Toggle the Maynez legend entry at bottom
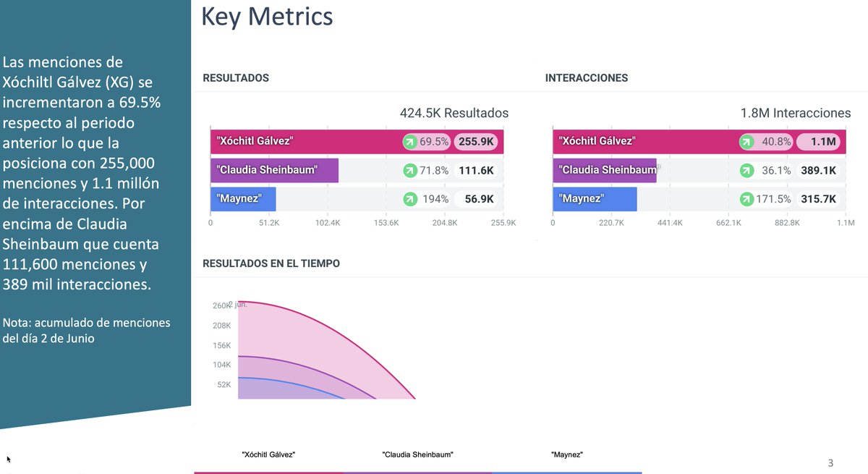 tap(567, 454)
